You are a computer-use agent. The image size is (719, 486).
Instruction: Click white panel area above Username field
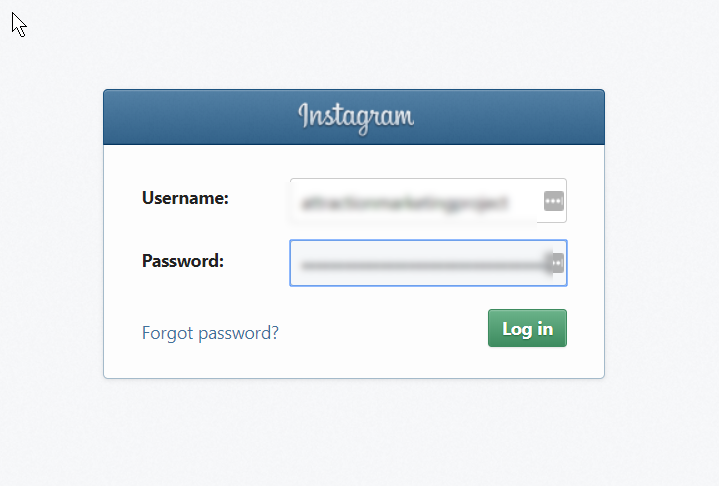coord(354,161)
